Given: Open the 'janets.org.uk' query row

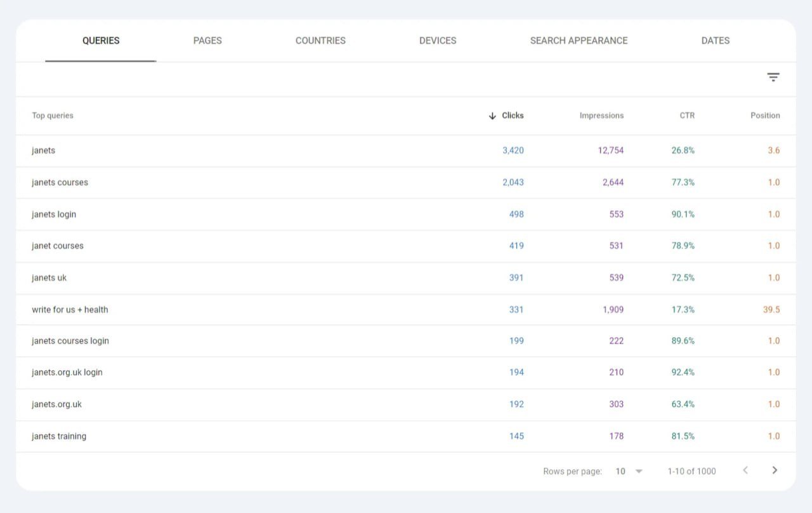Looking at the screenshot, I should 406,404.
